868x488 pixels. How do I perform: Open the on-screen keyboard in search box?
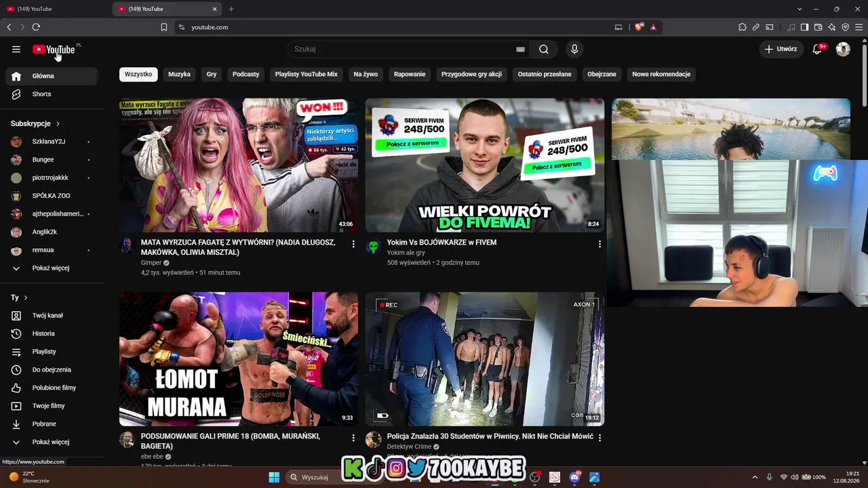click(520, 49)
